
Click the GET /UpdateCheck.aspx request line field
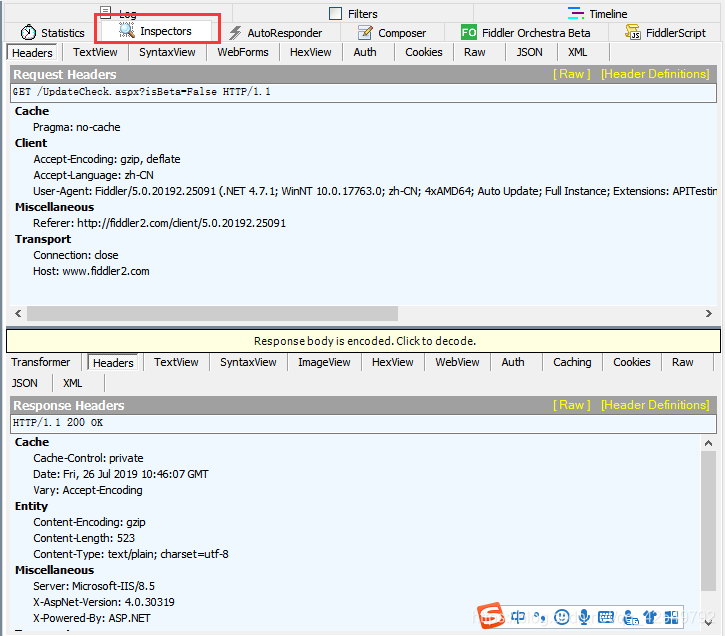click(x=363, y=92)
